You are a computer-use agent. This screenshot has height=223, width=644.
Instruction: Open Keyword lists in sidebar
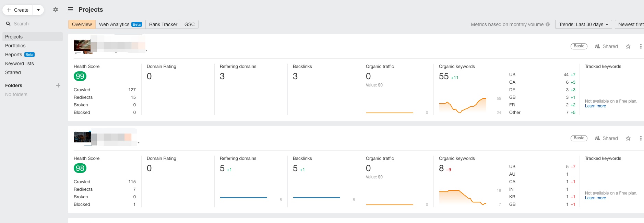point(20,63)
